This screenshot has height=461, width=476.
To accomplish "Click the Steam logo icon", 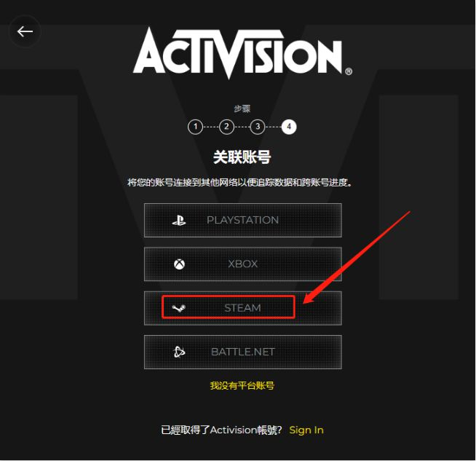I will [179, 308].
